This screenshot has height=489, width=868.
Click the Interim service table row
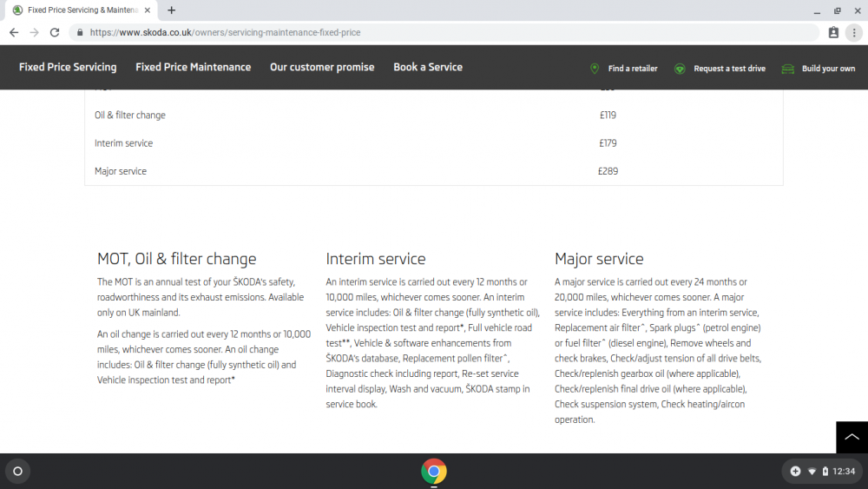click(x=433, y=143)
